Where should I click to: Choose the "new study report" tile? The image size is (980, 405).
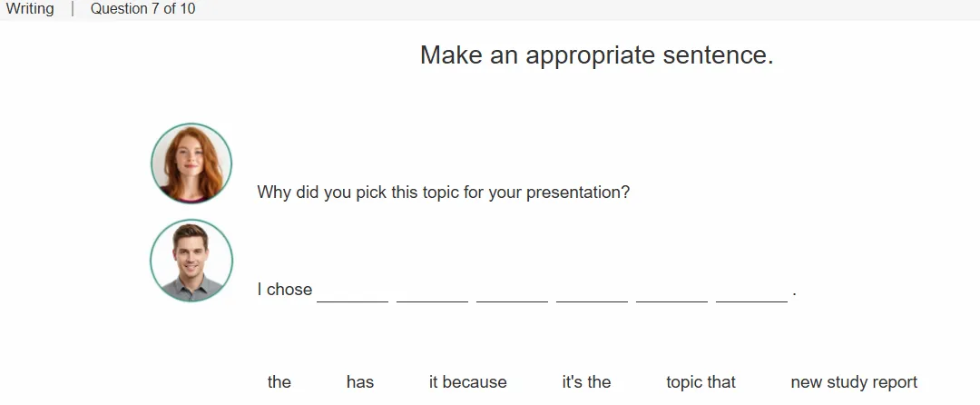tap(854, 382)
